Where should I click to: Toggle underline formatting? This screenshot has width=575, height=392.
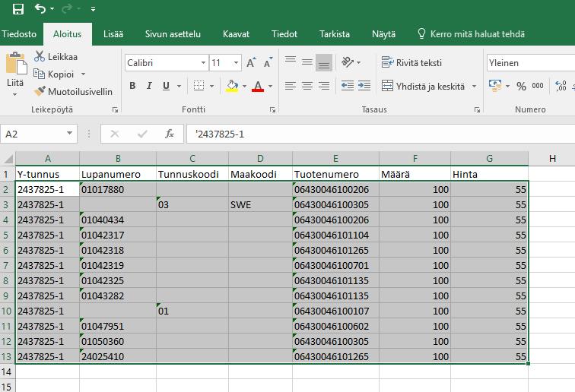coord(166,86)
